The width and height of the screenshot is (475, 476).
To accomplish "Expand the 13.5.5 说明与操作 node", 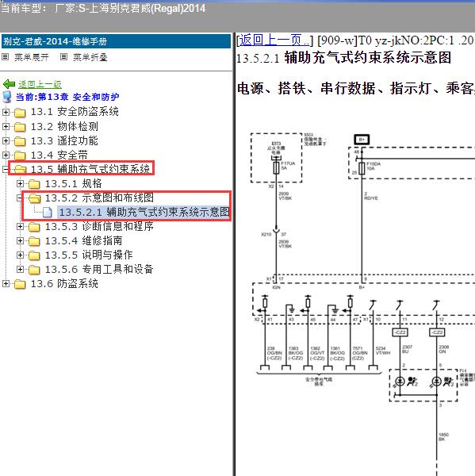I will pyautogui.click(x=20, y=255).
